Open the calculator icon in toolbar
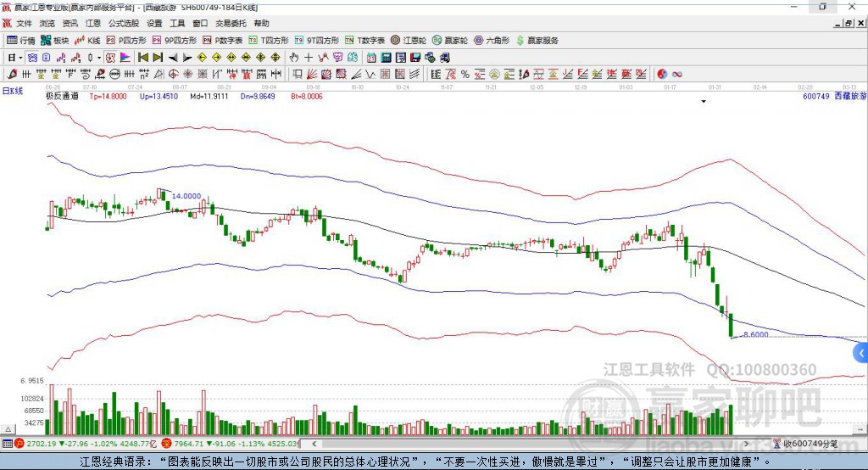This screenshot has width=868, height=470. (x=386, y=57)
